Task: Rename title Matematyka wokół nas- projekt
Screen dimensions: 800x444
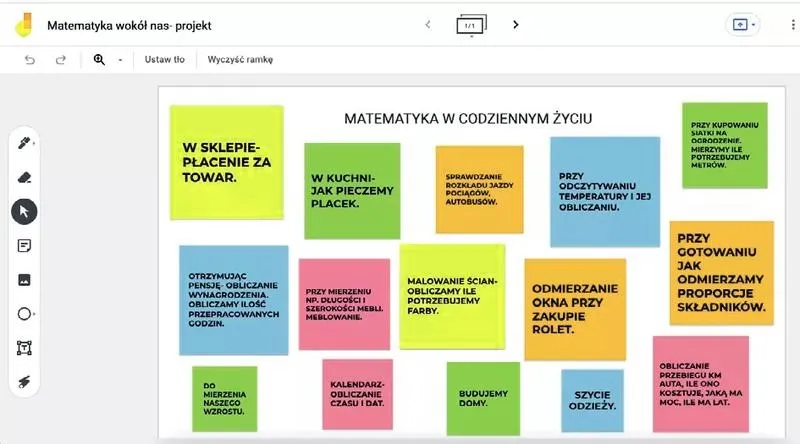Action: [129, 26]
